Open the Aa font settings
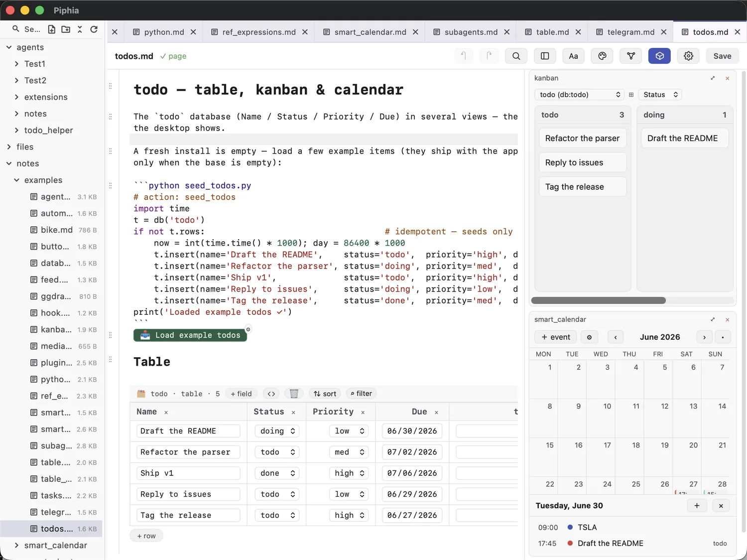747x560 pixels. 574,56
